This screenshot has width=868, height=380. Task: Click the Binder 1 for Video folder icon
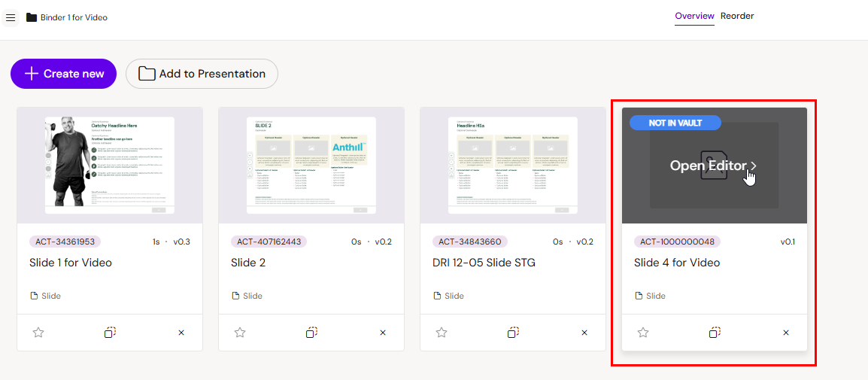32,17
